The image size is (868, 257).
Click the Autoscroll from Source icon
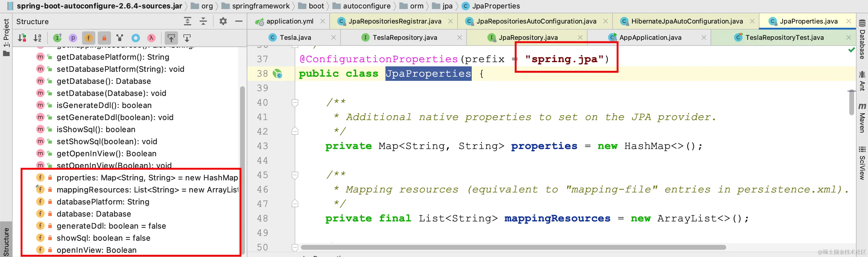[187, 38]
